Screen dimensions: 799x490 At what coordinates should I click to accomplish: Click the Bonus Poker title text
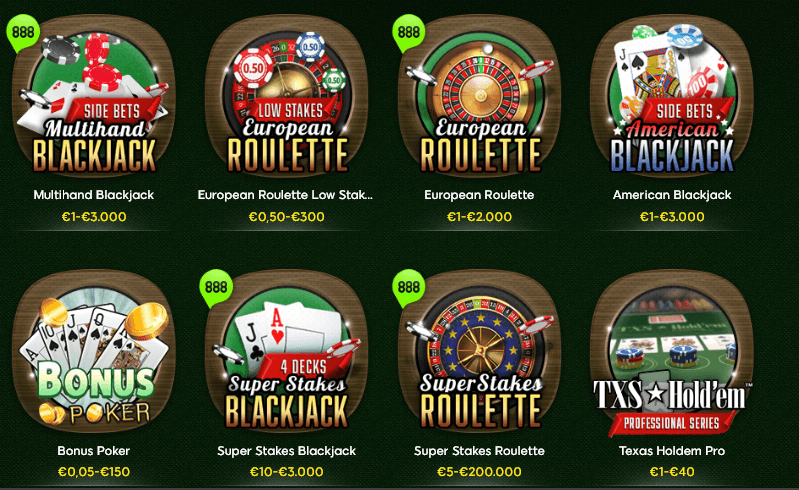coord(94,451)
